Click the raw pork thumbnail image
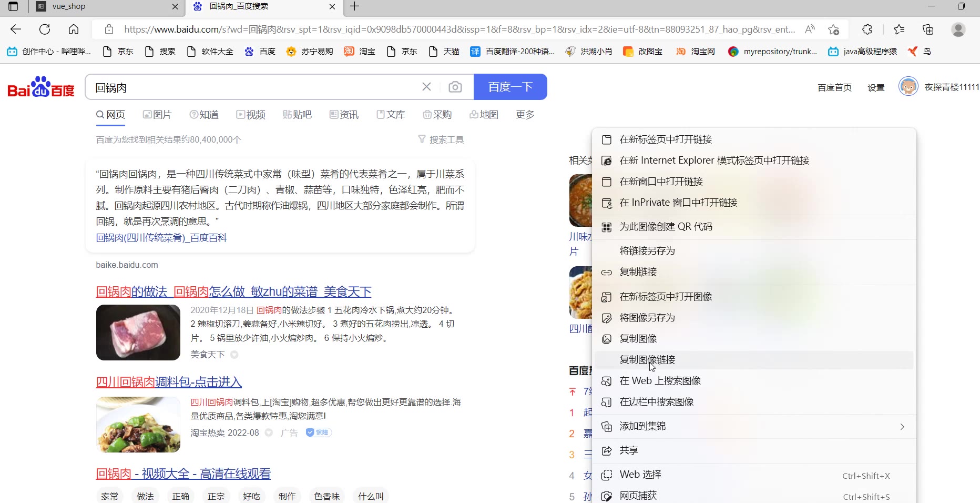 click(x=138, y=333)
